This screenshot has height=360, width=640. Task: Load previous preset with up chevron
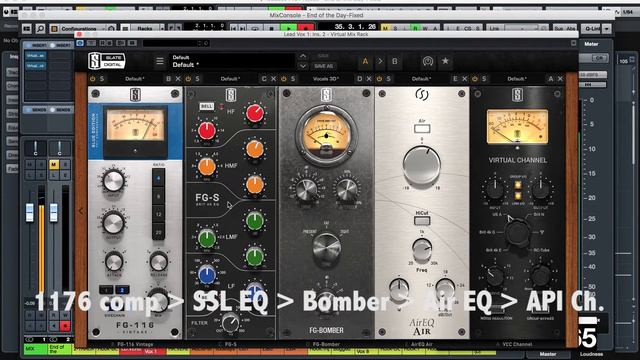tap(303, 56)
